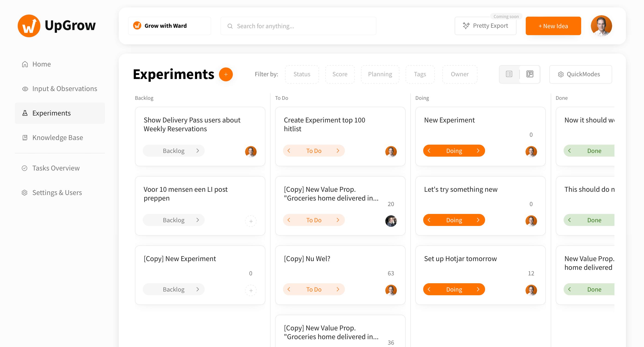Move New Experiment Doing card back
The width and height of the screenshot is (644, 347).
pos(429,150)
